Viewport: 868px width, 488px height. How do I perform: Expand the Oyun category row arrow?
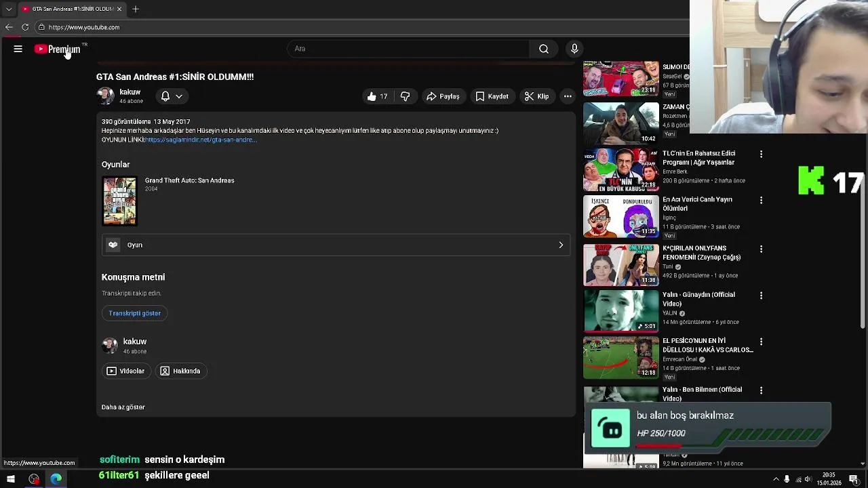pyautogui.click(x=561, y=245)
